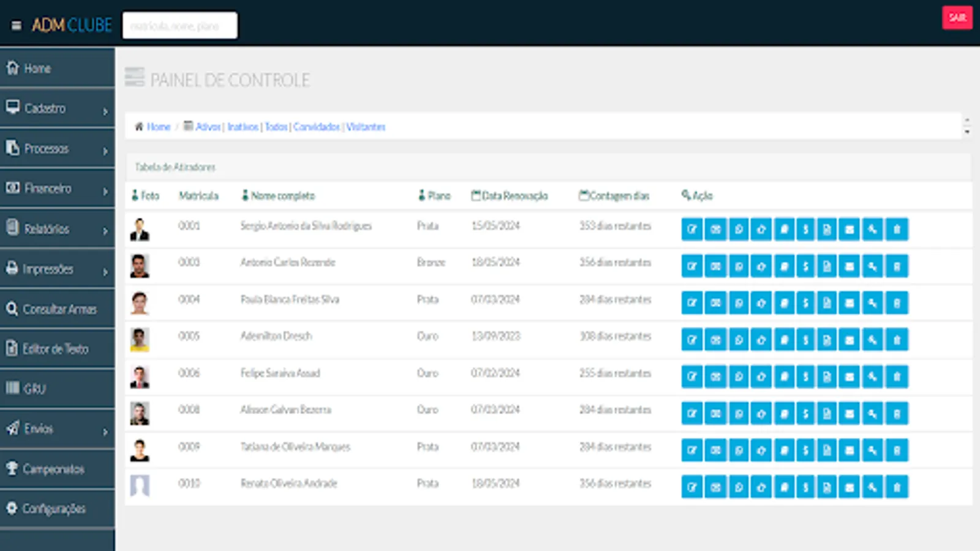The height and width of the screenshot is (551, 980).
Task: Click the key icon in Ademilton Dresch's row
Action: pyautogui.click(x=872, y=340)
